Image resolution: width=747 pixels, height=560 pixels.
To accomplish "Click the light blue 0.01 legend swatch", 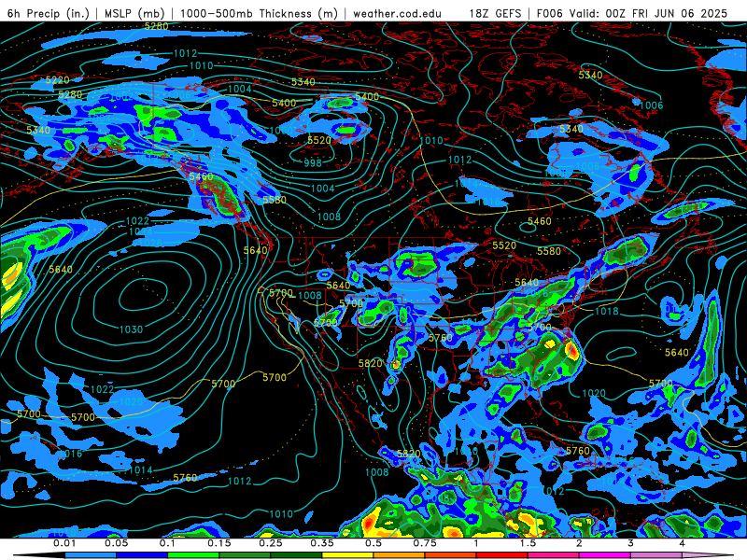I will point(91,555).
